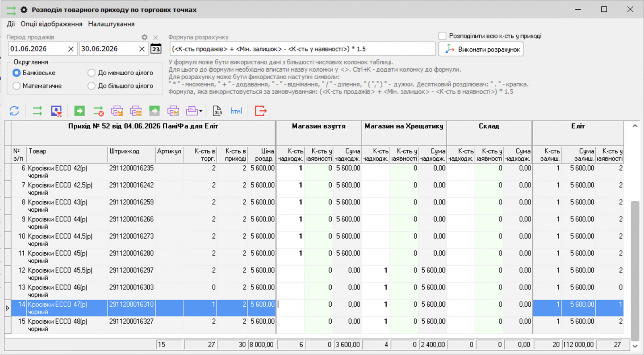
Task: Click the gear icon next to Період продажів
Action: click(144, 37)
